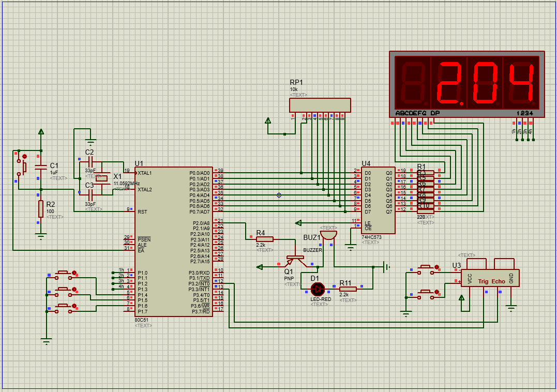Select resistor R11 symbol
The width and height of the screenshot is (557, 392).
click(x=348, y=289)
